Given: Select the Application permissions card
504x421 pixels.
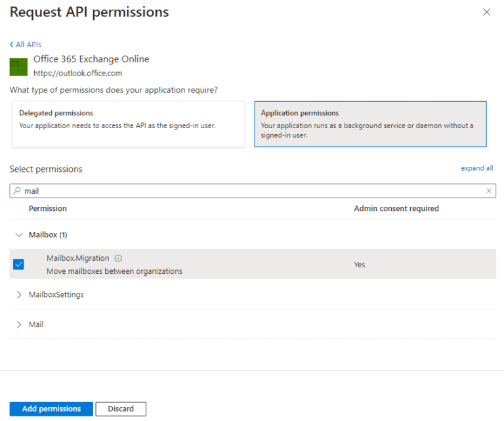Looking at the screenshot, I should tap(370, 124).
